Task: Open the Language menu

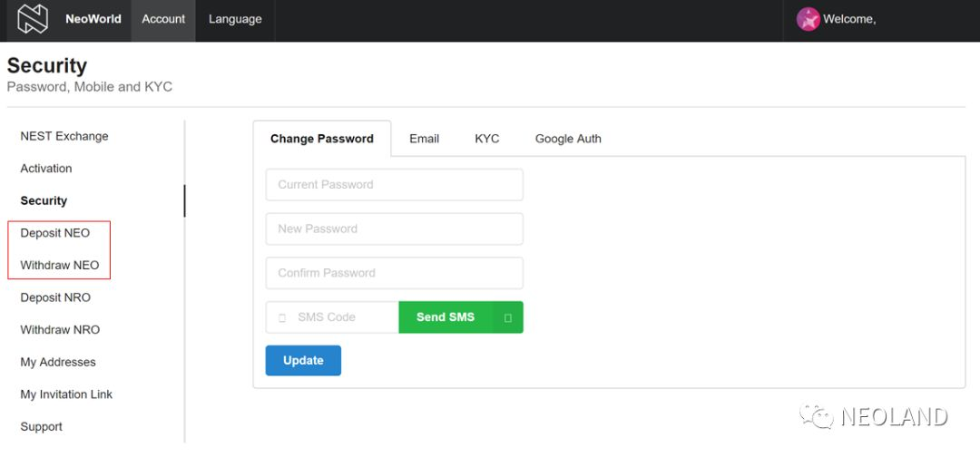Action: (x=235, y=19)
